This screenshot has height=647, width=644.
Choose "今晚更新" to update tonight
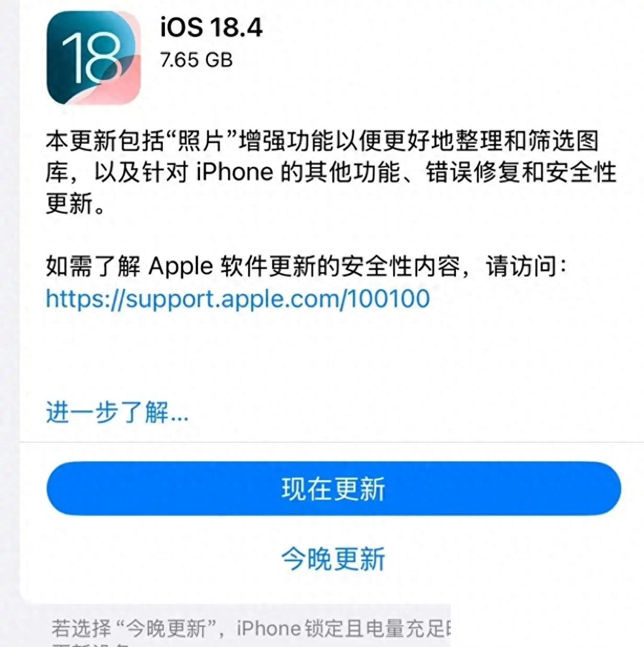click(333, 559)
